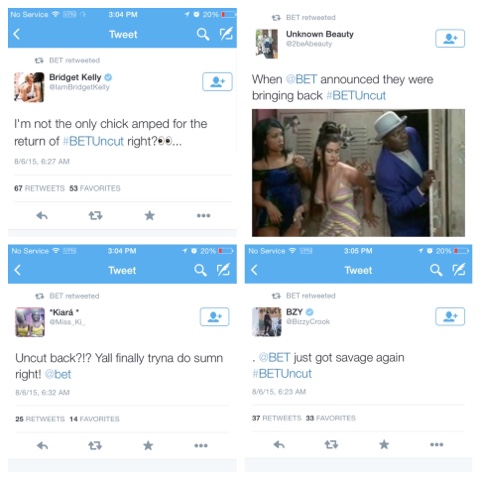Screen dimensions: 480x480
Task: Tap search icon in Bridget Kelly tweet header
Action: pyautogui.click(x=203, y=34)
